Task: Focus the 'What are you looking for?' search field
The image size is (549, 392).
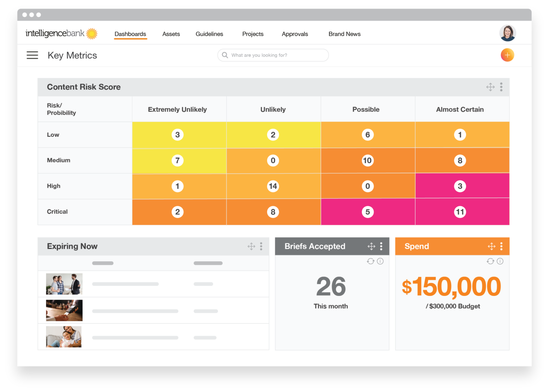Action: click(x=273, y=55)
